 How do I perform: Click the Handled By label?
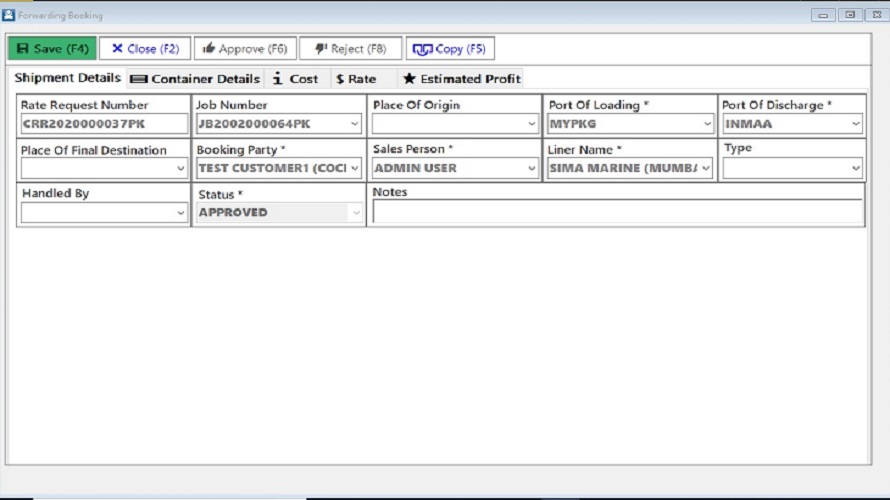pyautogui.click(x=56, y=193)
